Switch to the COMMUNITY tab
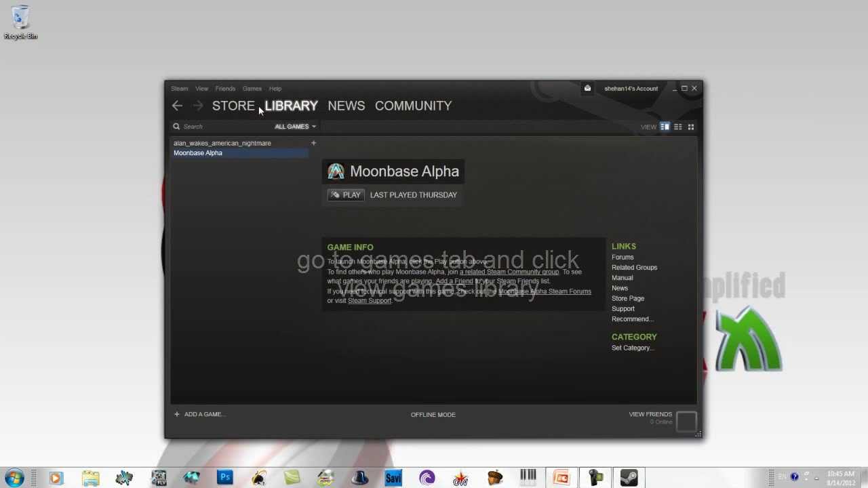This screenshot has height=488, width=868. 413,106
